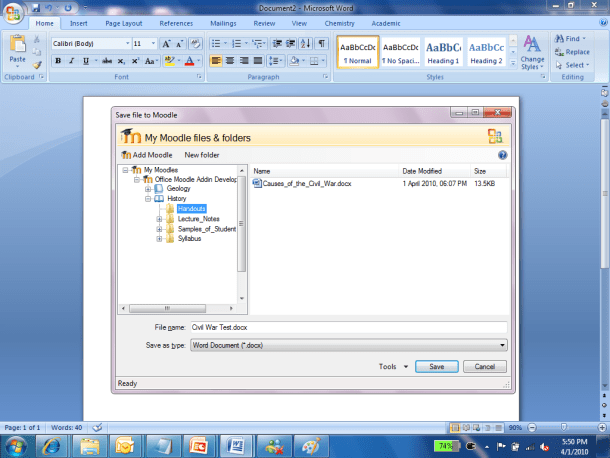Viewport: 610px width, 458px height.
Task: Select the Format Painter brush icon
Action: [37, 65]
